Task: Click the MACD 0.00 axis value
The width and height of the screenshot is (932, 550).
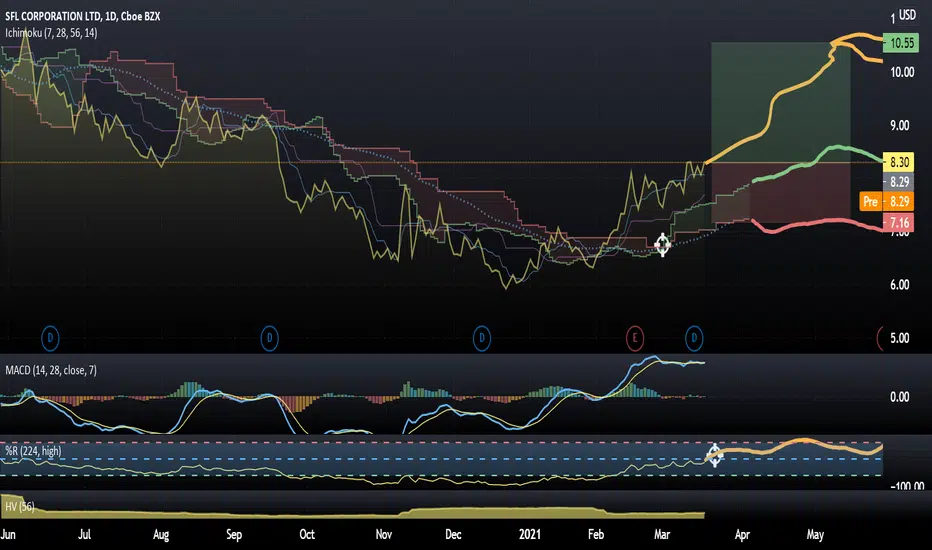Action: coord(899,397)
